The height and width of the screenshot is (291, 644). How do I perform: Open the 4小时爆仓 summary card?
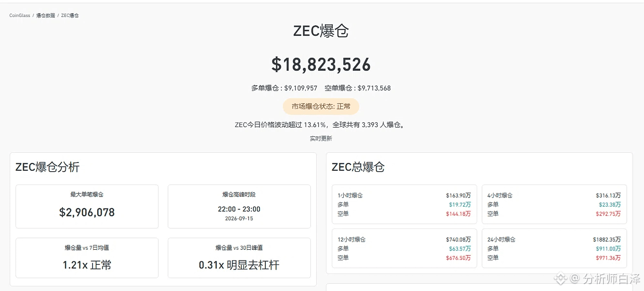[x=554, y=204]
